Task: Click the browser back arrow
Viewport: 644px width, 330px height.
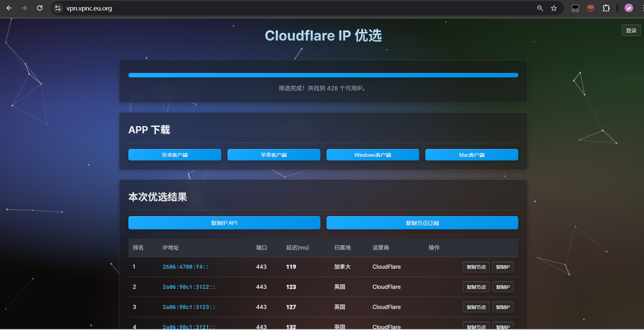Action: (x=9, y=8)
